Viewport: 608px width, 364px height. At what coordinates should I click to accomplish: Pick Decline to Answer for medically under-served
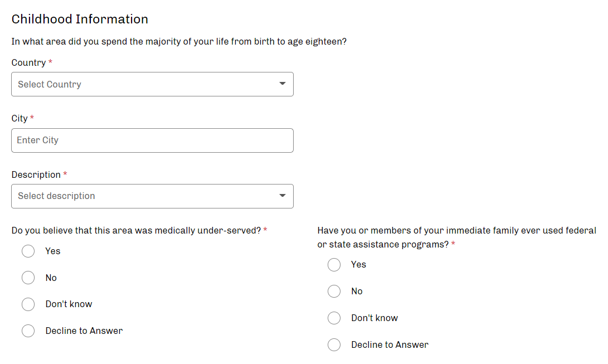[28, 331]
